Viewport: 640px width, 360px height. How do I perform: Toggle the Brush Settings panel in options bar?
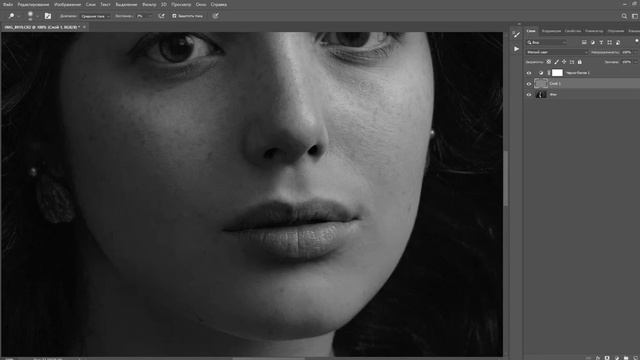[48, 16]
